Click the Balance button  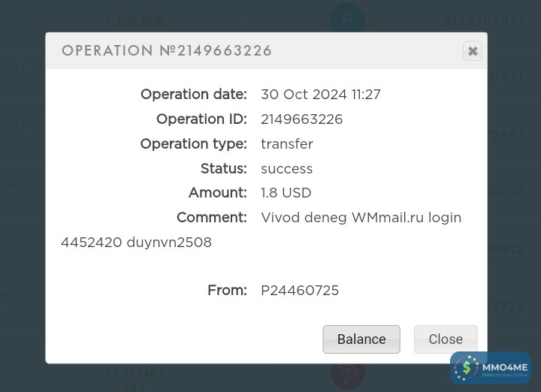tap(361, 339)
